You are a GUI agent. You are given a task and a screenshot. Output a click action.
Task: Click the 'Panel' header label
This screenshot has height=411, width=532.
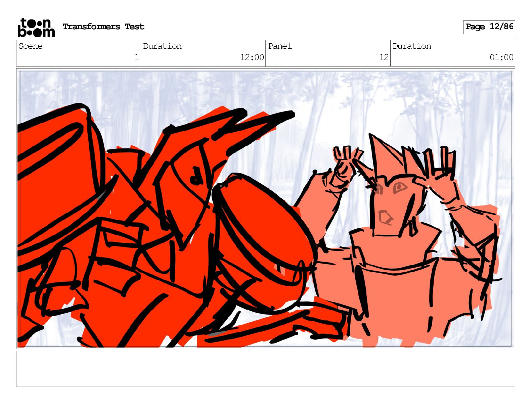click(x=280, y=46)
